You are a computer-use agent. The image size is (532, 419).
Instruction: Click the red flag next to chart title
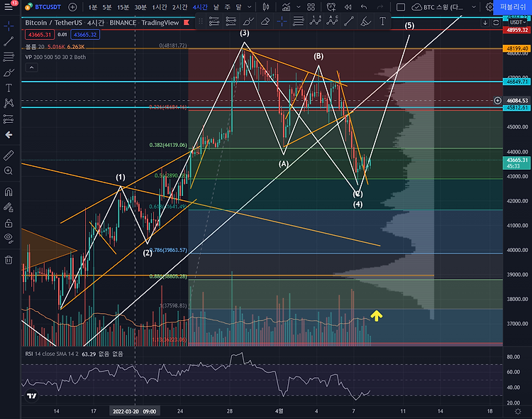[x=187, y=23]
